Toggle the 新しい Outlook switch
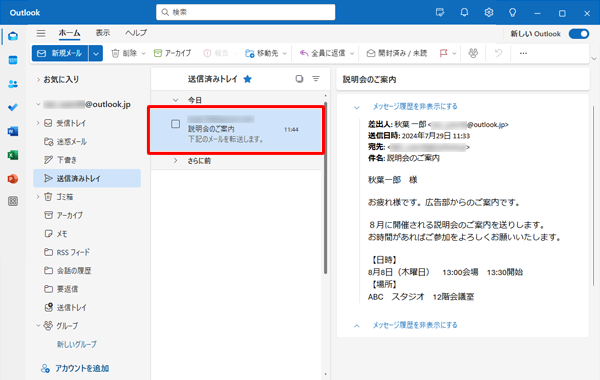Image resolution: width=600 pixels, height=380 pixels. [x=579, y=34]
